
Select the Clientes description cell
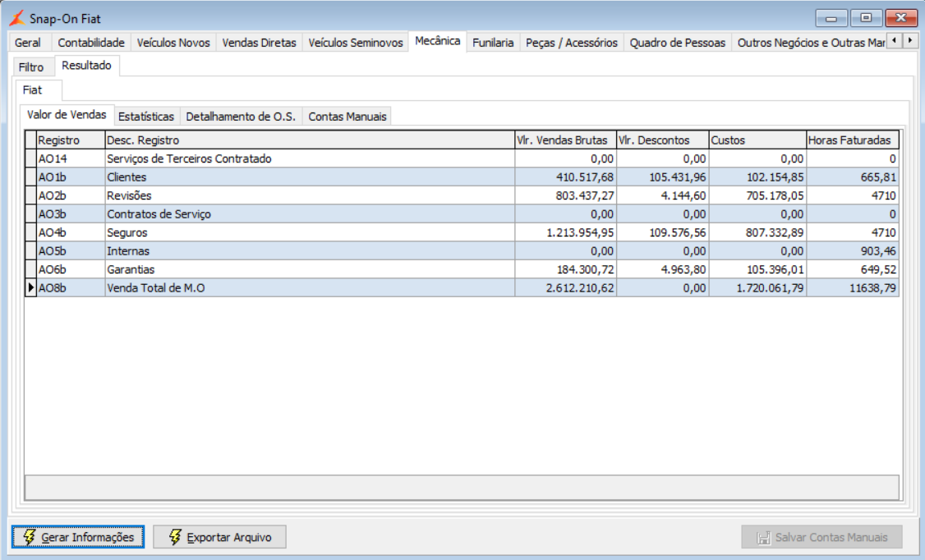coord(310,177)
